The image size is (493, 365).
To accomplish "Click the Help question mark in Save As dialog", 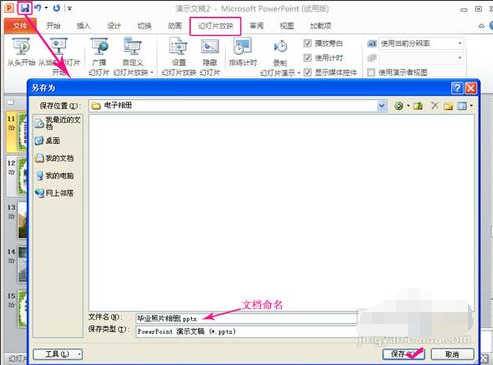I will coord(457,88).
